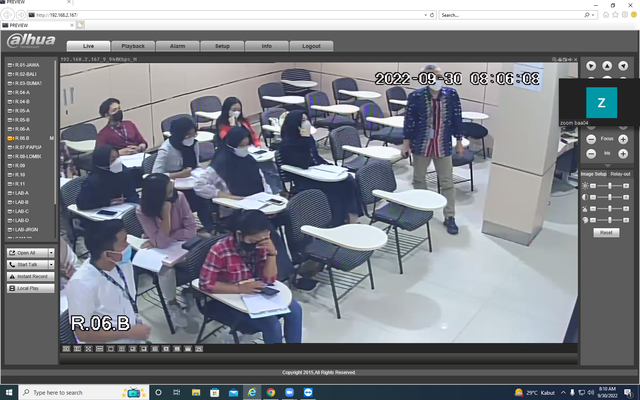The image size is (640, 400).
Task: Click the hue palette icon in Image Setup
Action: pos(585,220)
